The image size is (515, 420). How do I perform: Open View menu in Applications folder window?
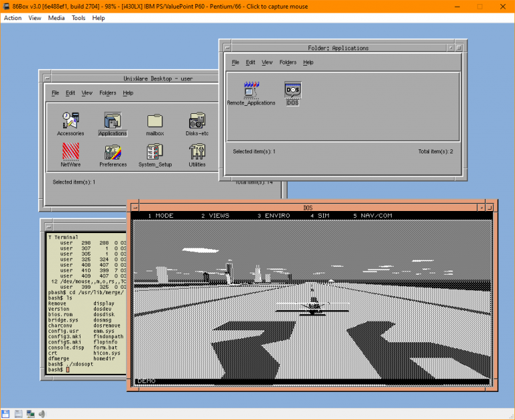[x=267, y=62]
